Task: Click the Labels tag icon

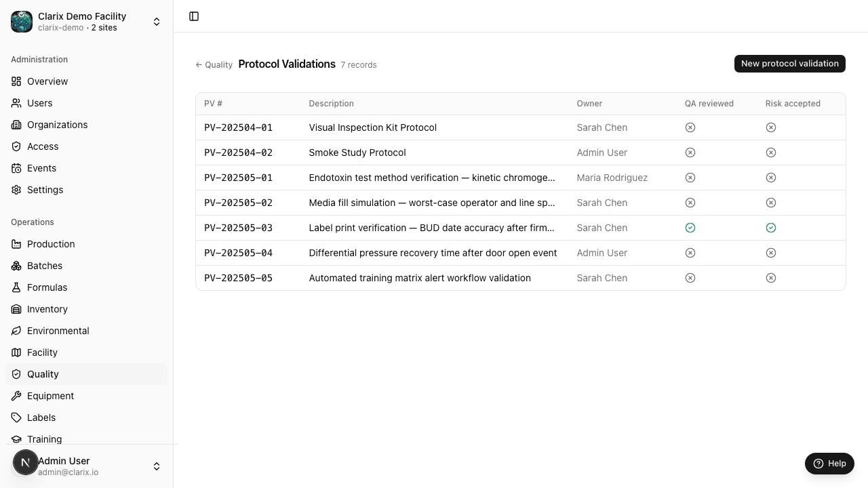Action: (16, 418)
